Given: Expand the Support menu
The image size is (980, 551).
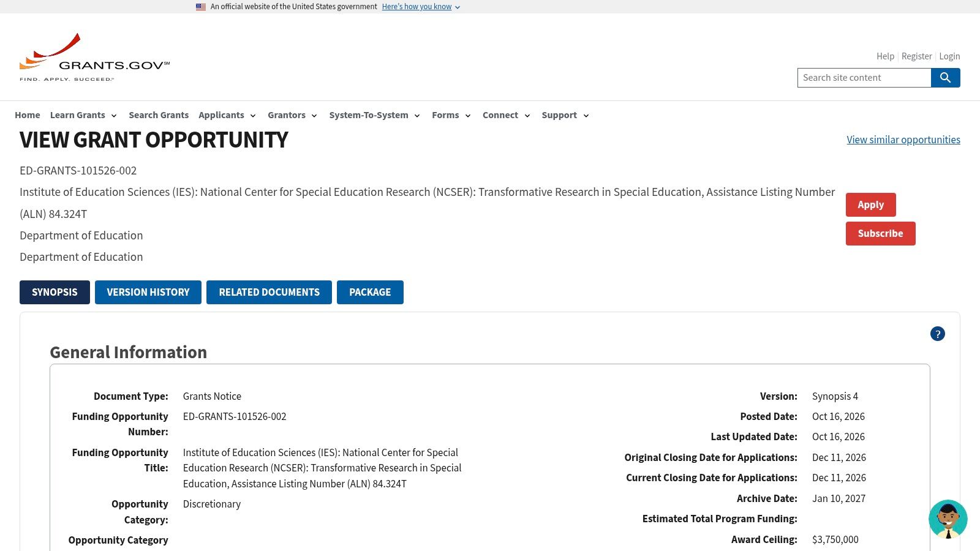Looking at the screenshot, I should tap(565, 115).
